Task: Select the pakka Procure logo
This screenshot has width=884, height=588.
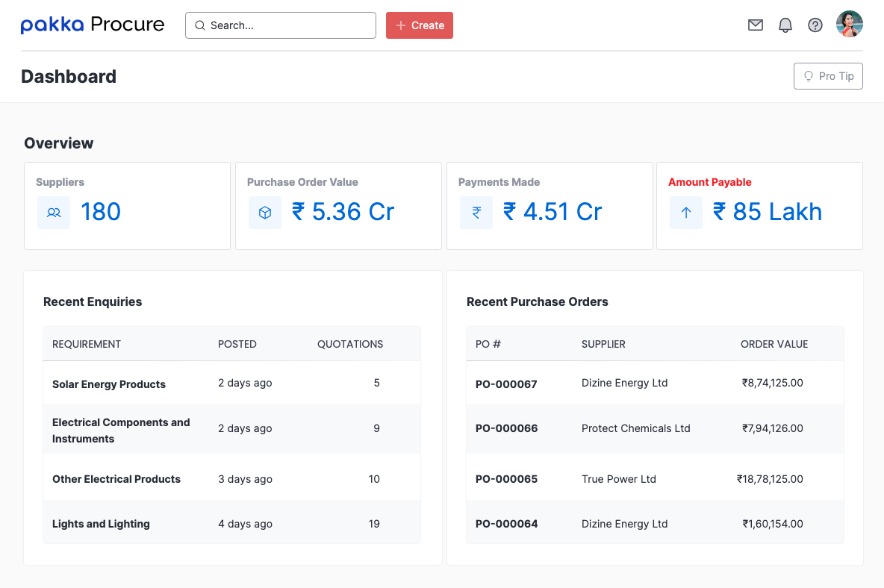Action: [x=93, y=24]
